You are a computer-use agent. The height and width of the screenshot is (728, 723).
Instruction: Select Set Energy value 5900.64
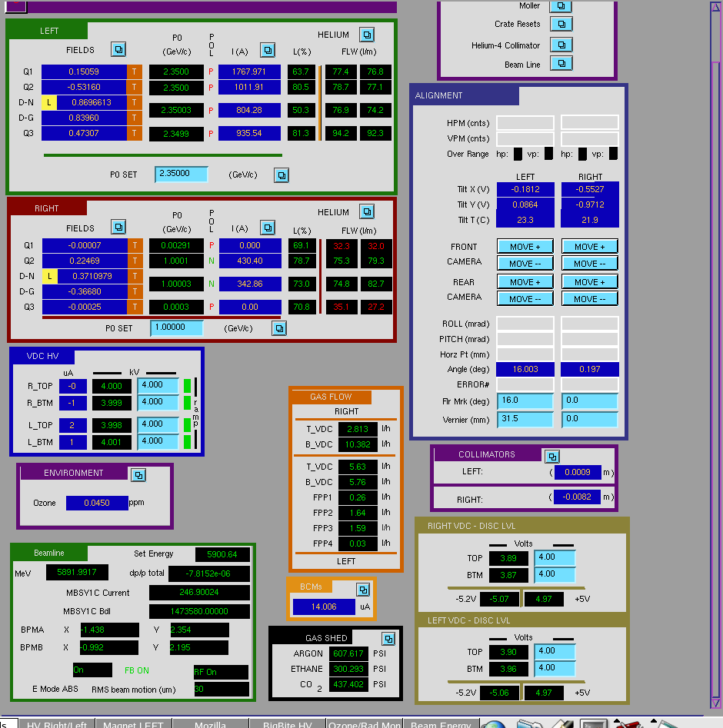222,554
